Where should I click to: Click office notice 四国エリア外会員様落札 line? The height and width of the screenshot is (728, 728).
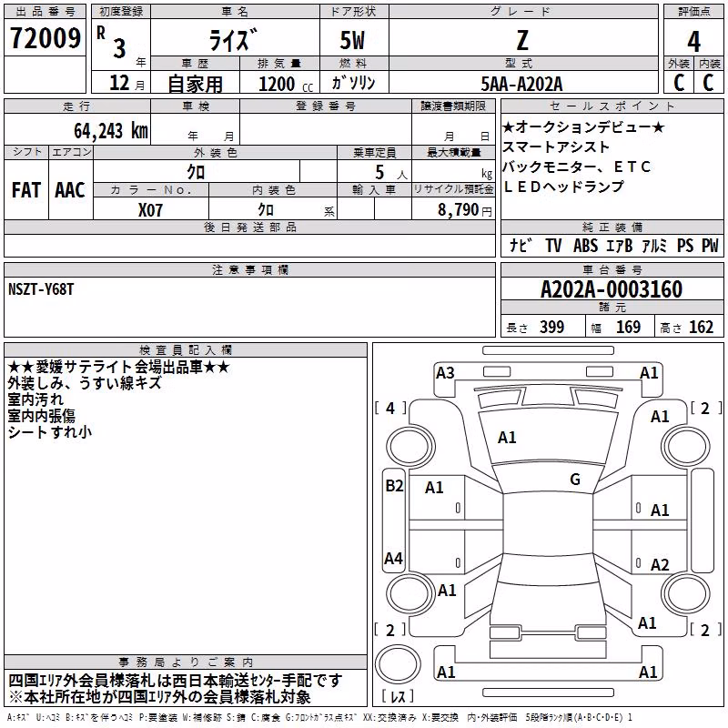pyautogui.click(x=175, y=681)
